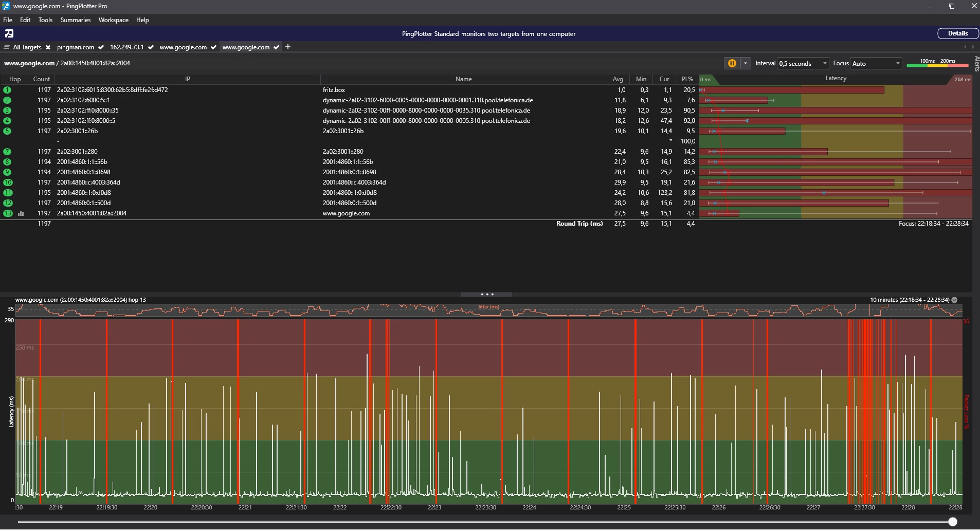The image size is (980, 531).
Task: Open the Focus dropdown set to Auto
Action: coord(876,63)
